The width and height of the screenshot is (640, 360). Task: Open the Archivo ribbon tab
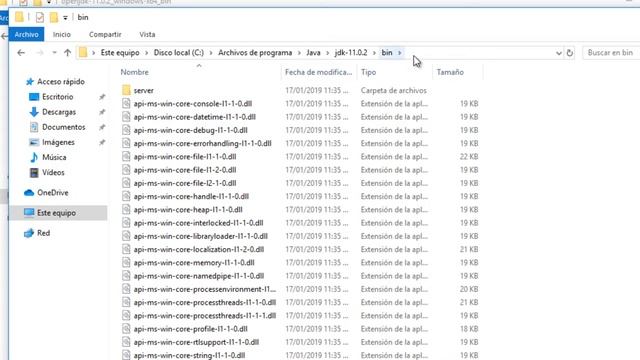point(27,34)
